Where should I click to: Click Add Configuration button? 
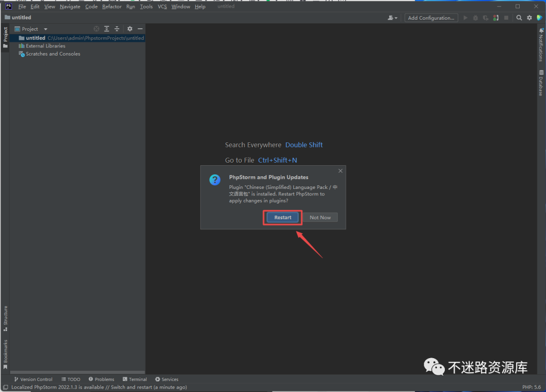[x=431, y=18]
